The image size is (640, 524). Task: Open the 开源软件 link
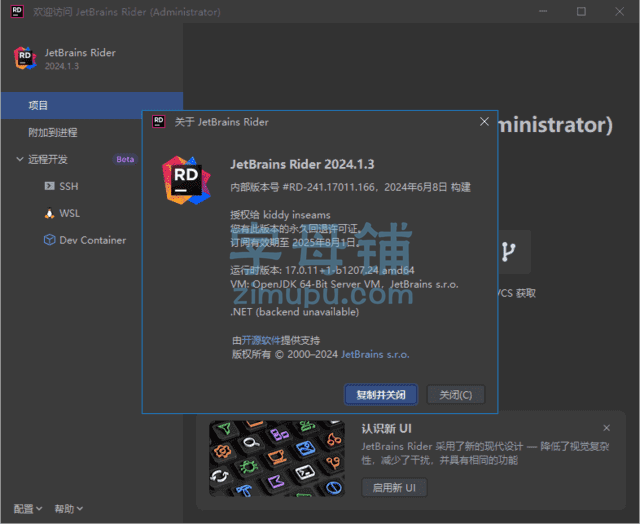pyautogui.click(x=261, y=340)
